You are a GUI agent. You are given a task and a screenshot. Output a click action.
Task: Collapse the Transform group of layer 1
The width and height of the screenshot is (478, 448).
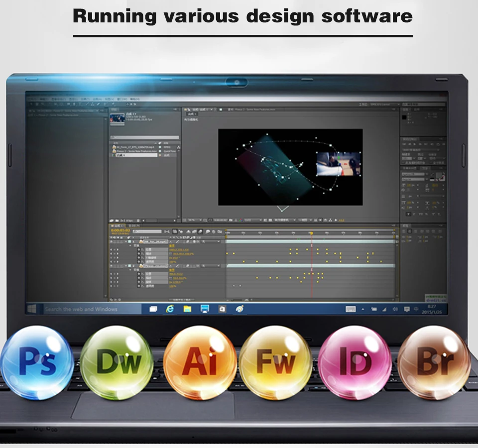click(x=130, y=245)
